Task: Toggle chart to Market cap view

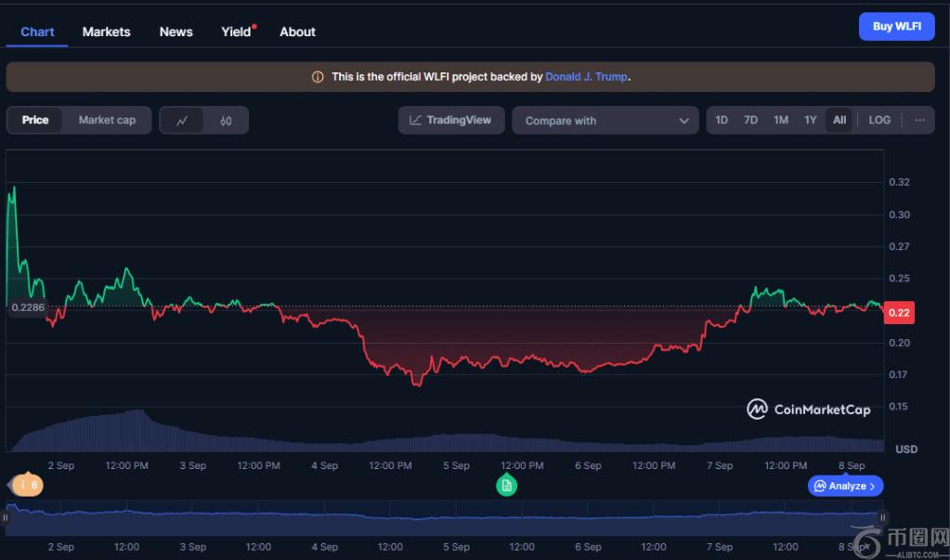Action: [x=107, y=120]
